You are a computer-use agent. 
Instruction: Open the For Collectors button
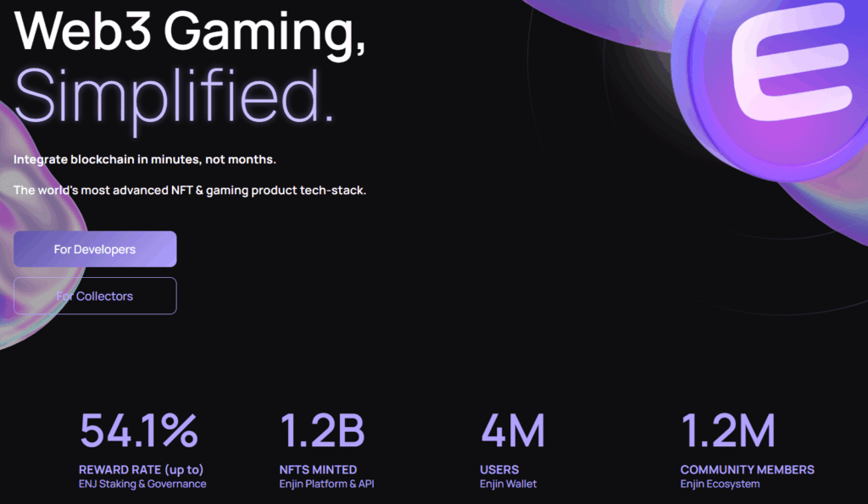[95, 296]
